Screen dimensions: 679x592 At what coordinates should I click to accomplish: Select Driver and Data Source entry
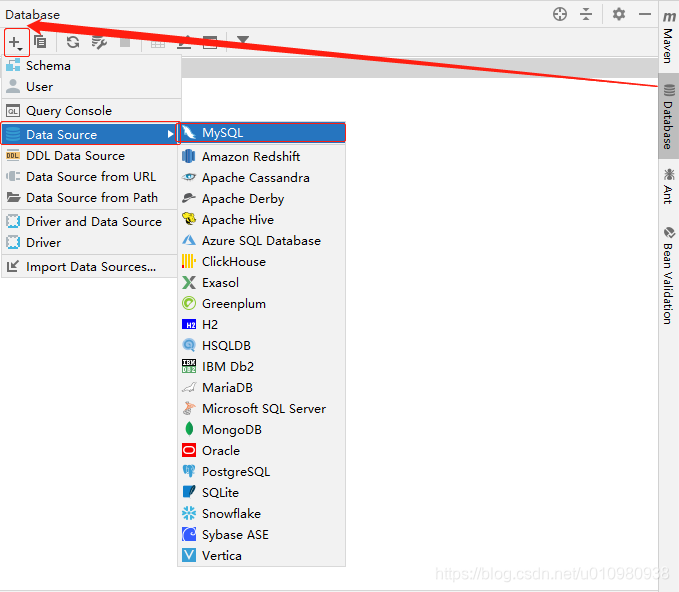[90, 222]
